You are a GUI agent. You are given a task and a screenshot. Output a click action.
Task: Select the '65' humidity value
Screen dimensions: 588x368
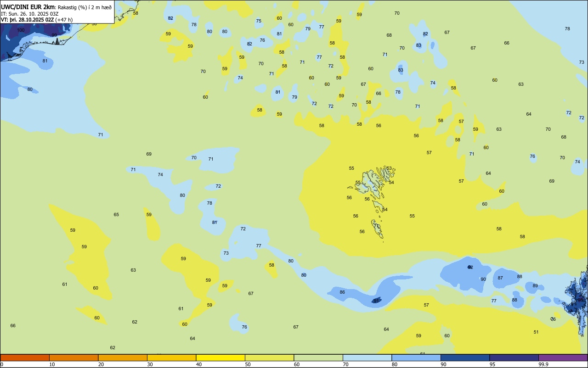[116, 215]
